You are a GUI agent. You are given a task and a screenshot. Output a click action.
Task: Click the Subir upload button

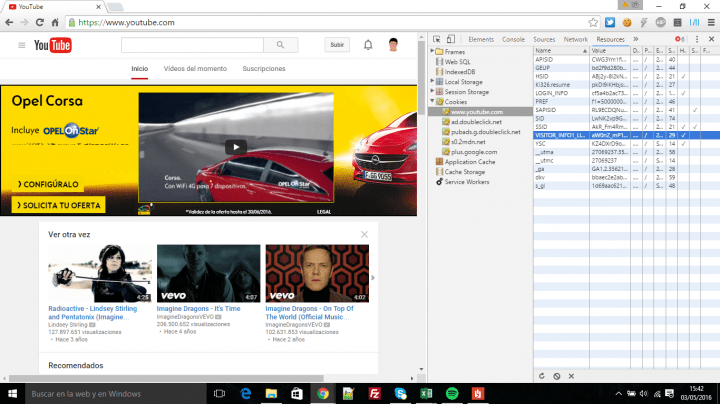[x=337, y=45]
